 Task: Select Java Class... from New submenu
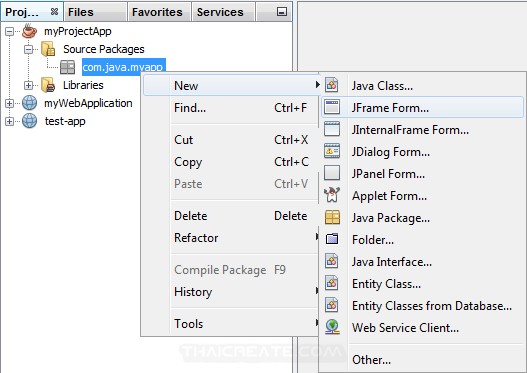pos(422,86)
